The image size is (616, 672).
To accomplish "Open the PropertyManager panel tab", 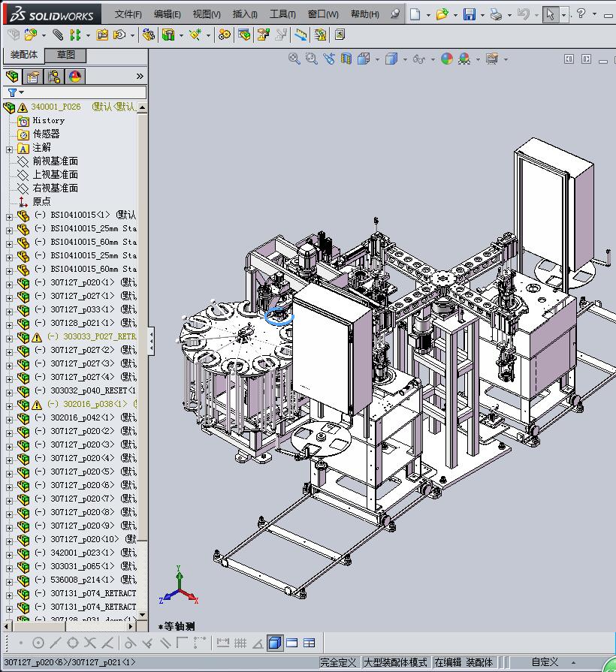I will point(33,77).
